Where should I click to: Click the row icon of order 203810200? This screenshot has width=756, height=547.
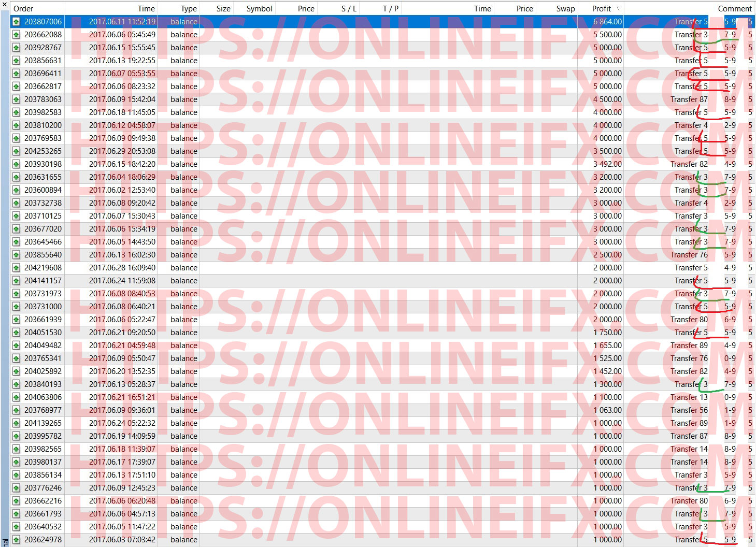[17, 125]
